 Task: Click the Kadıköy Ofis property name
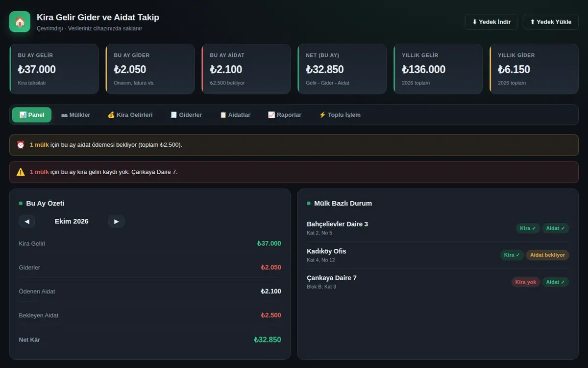tap(326, 251)
